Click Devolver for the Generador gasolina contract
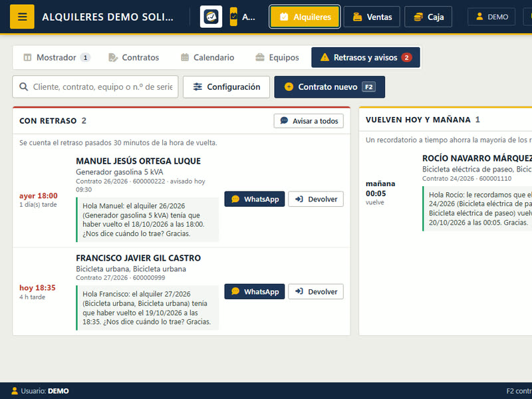 click(316, 199)
